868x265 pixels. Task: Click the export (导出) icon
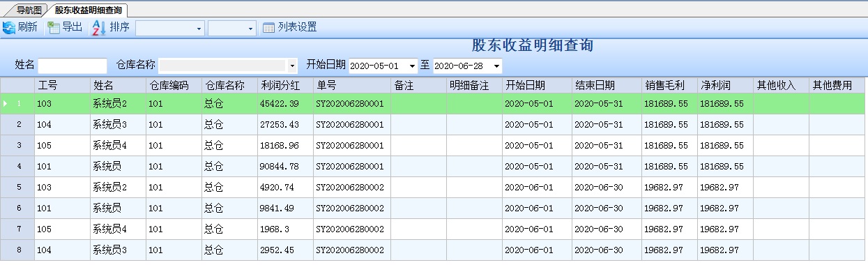pos(54,28)
